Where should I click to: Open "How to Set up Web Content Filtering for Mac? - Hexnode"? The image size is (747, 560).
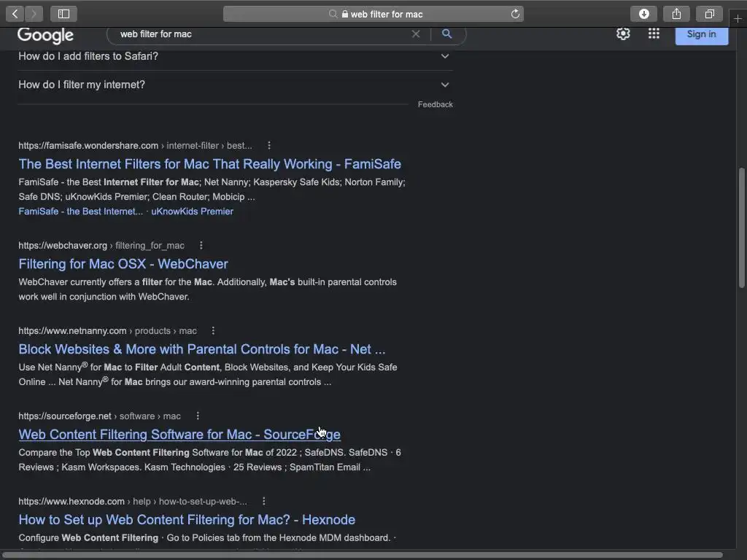tap(187, 519)
